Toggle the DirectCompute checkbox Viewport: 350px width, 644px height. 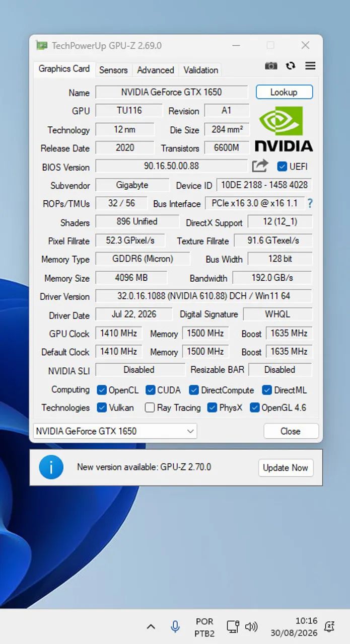coord(194,390)
